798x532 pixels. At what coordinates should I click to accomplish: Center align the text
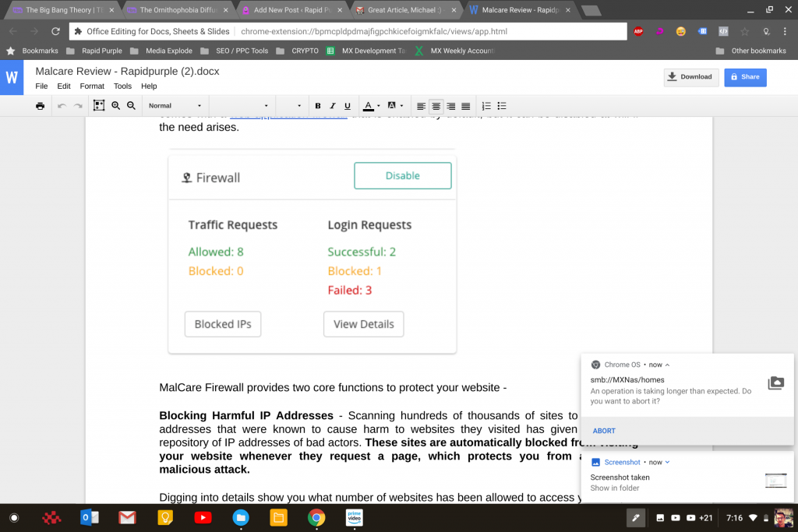(x=436, y=106)
